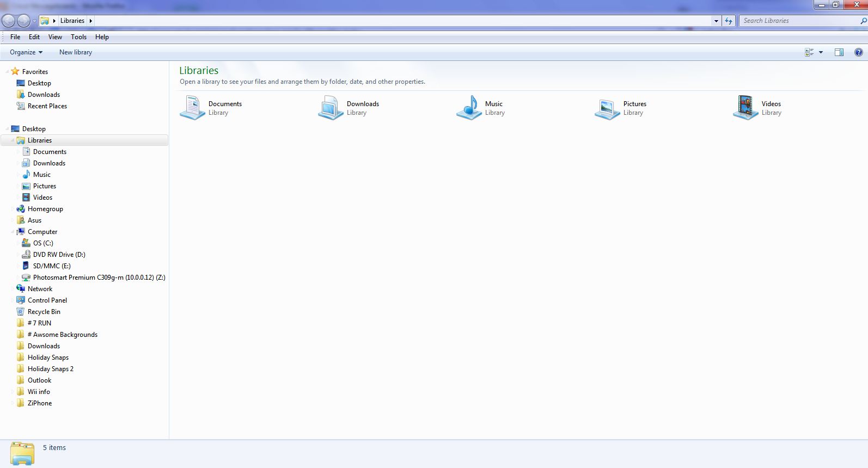The height and width of the screenshot is (468, 868).
Task: Go to Recent Places favorite
Action: [47, 106]
